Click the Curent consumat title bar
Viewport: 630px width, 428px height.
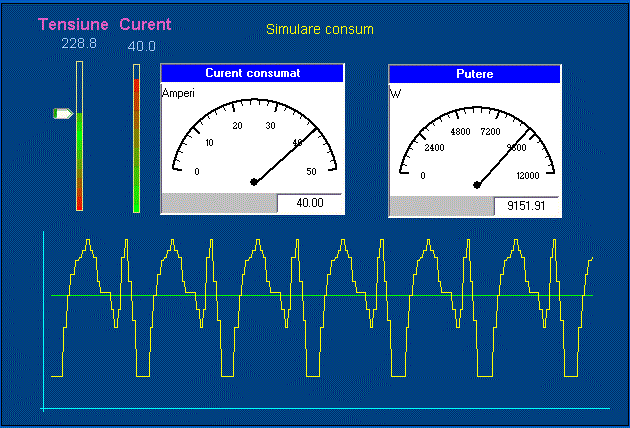pos(252,73)
